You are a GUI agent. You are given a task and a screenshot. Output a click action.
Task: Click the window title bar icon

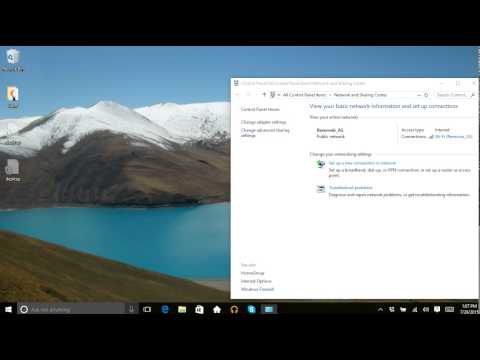pos(236,83)
